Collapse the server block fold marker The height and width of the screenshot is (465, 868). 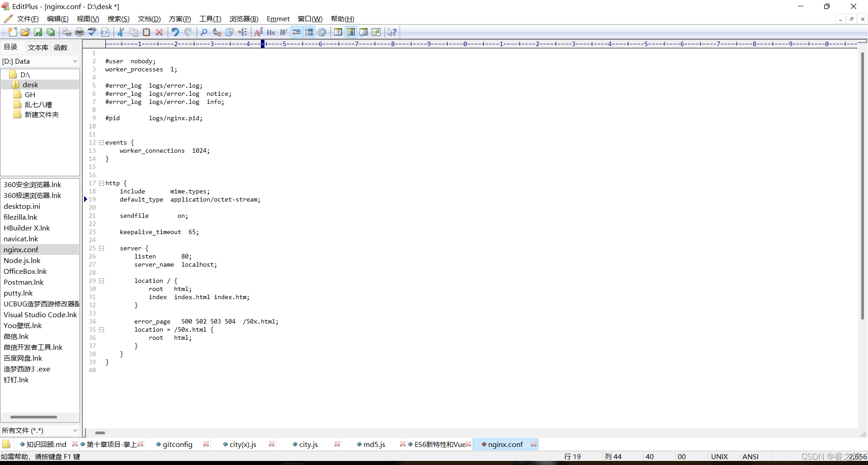[x=102, y=249]
